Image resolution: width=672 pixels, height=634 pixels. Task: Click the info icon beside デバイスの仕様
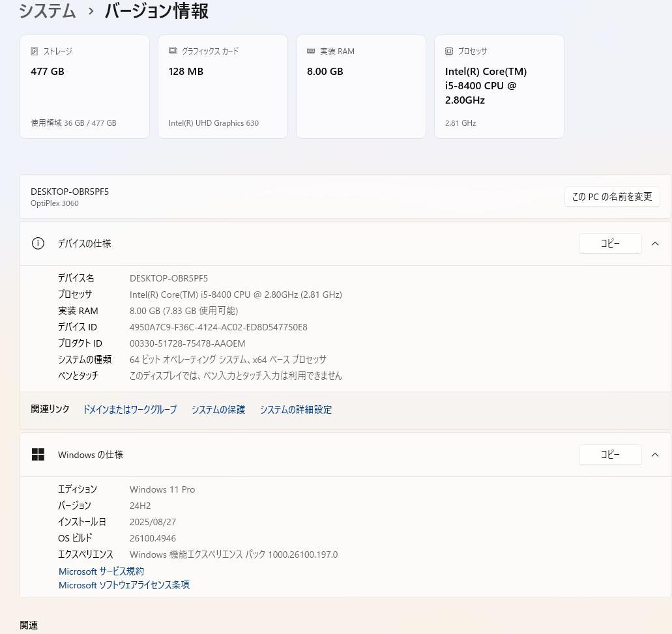(38, 243)
